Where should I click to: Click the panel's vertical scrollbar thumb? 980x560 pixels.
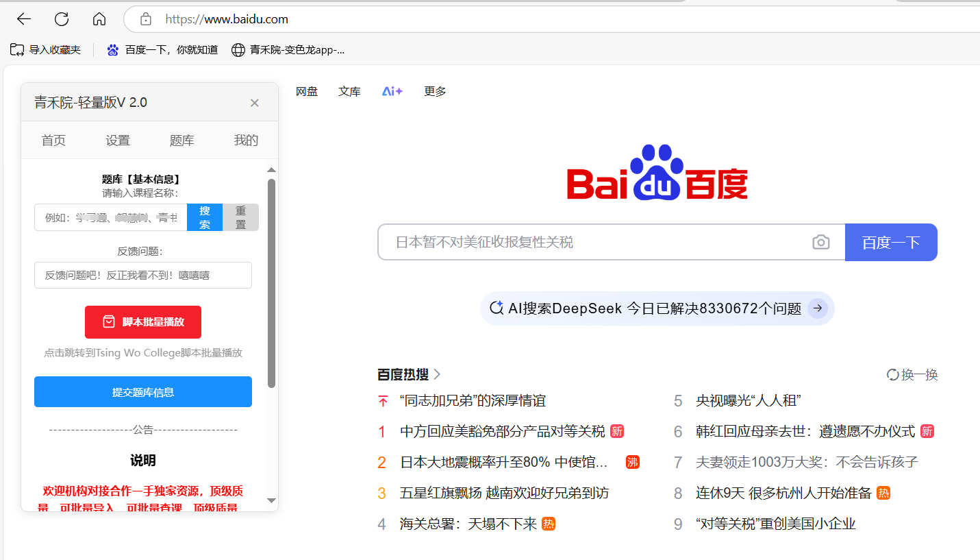point(271,283)
